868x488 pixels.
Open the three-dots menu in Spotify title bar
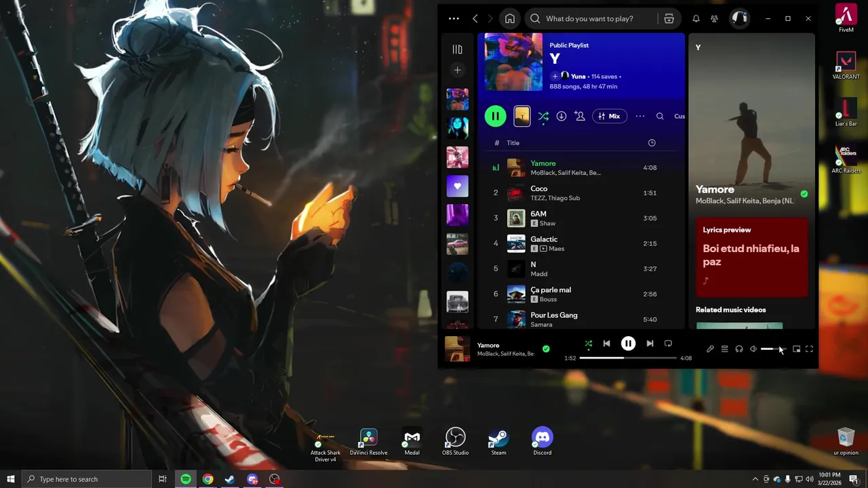[454, 18]
